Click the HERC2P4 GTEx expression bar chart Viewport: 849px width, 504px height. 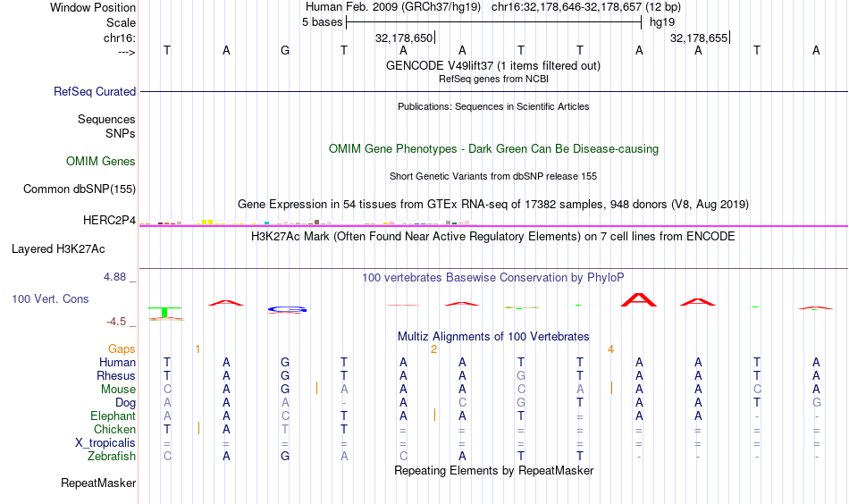pos(307,222)
